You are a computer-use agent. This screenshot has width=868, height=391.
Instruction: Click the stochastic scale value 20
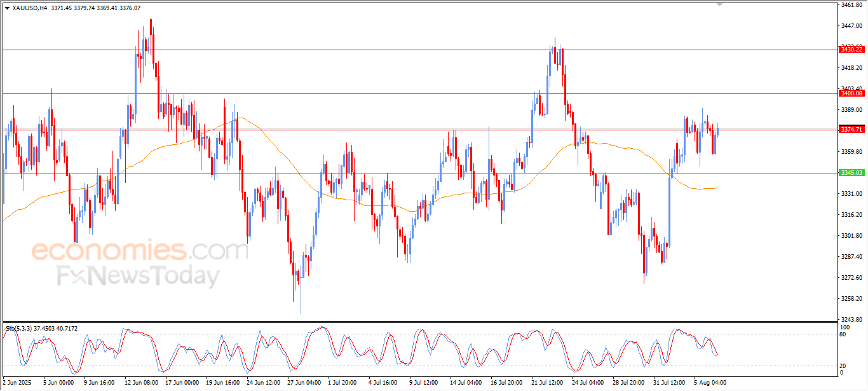point(842,365)
